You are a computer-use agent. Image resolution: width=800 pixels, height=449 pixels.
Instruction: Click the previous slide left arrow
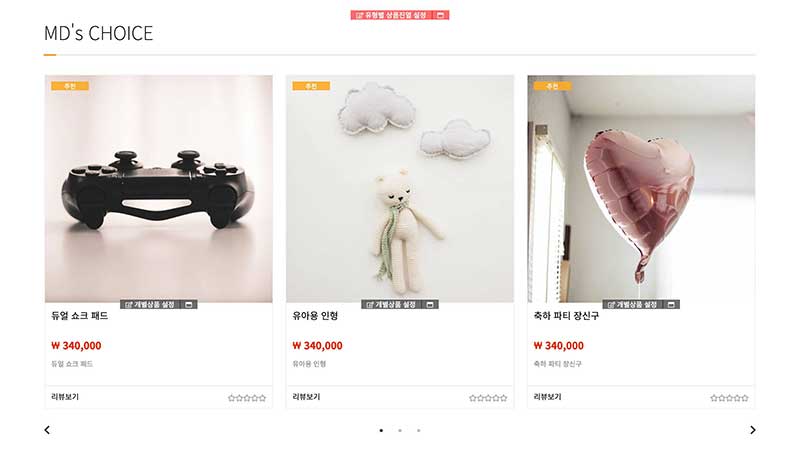point(47,430)
